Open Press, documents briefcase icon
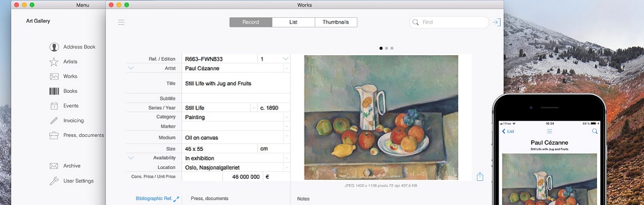Screen dimensions: 644x205 pos(54,135)
